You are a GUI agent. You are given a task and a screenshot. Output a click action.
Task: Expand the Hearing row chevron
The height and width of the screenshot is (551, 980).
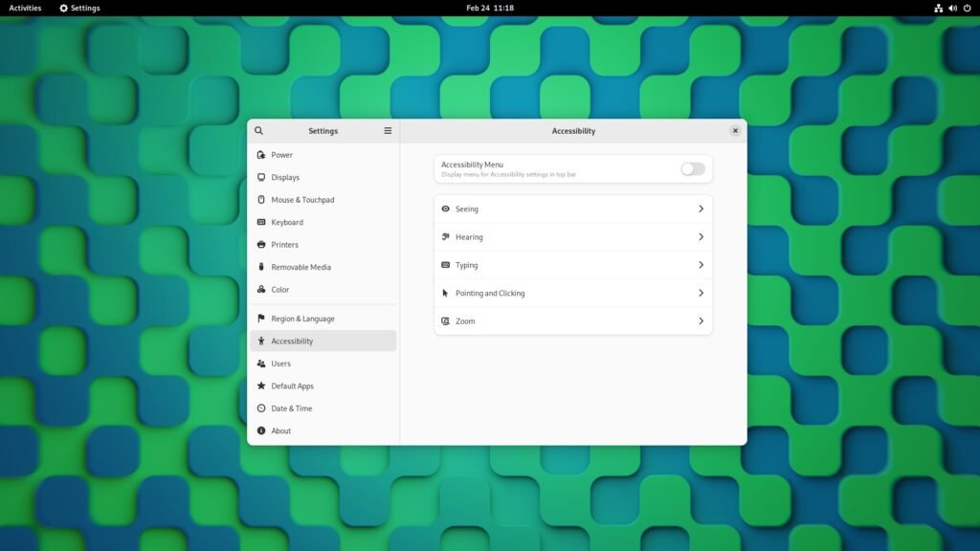pos(701,237)
